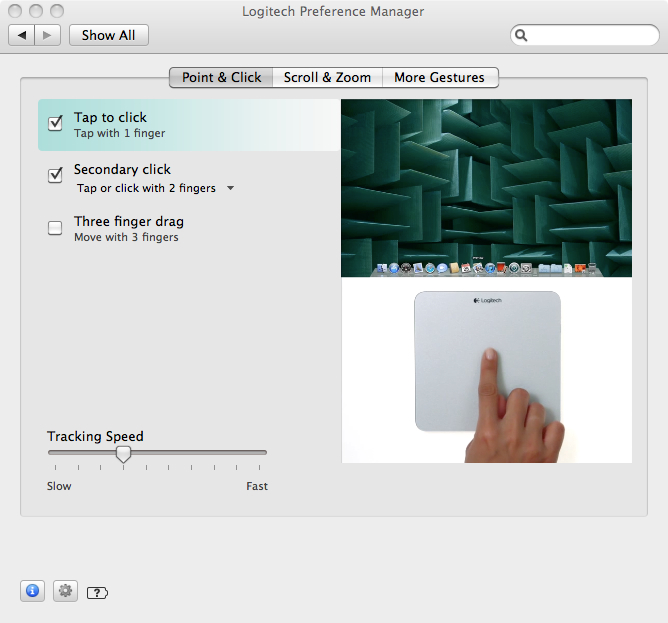Enable Three finger drag checkbox
The image size is (668, 623).
click(55, 228)
